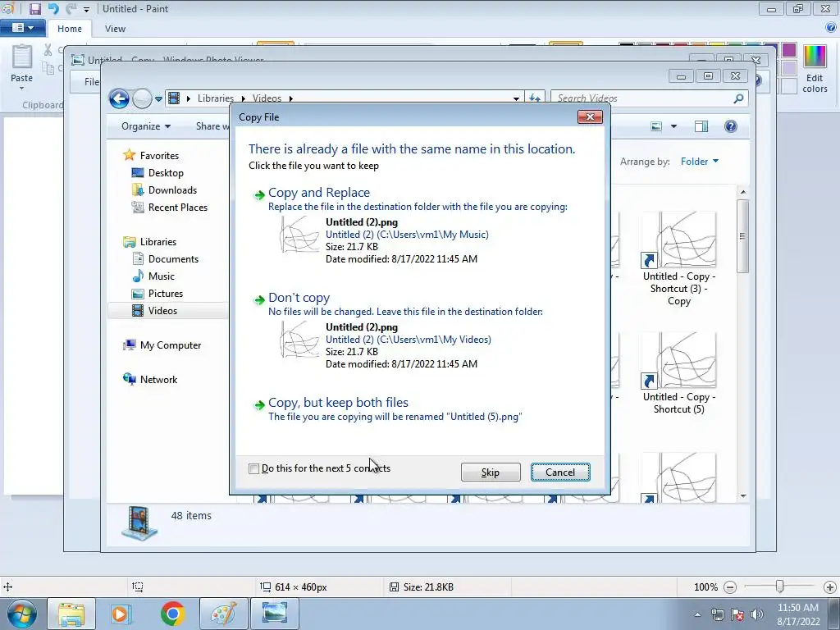This screenshot has width=840, height=630.
Task: Click the address bar refresh icon
Action: pyautogui.click(x=535, y=98)
